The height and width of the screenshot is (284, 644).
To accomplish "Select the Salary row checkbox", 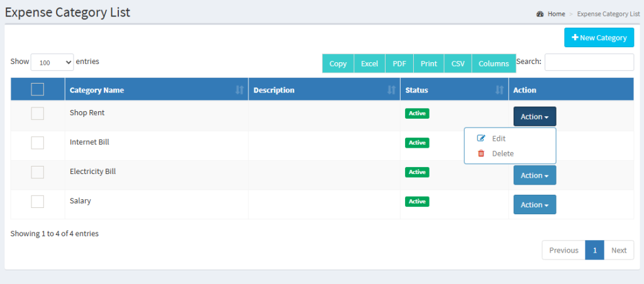I will click(38, 202).
